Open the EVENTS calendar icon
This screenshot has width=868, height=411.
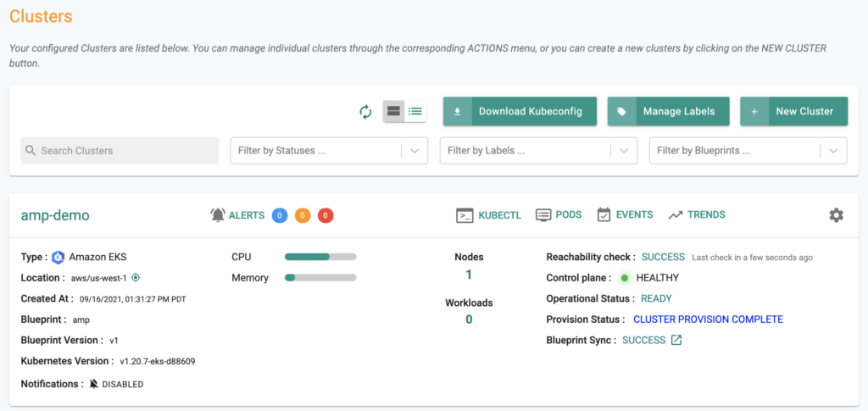[x=604, y=215]
